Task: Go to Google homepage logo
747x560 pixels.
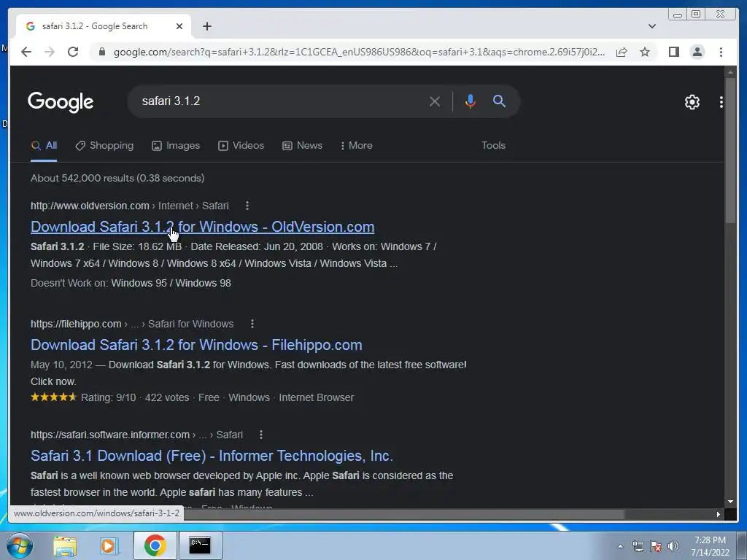Action: pyautogui.click(x=61, y=102)
